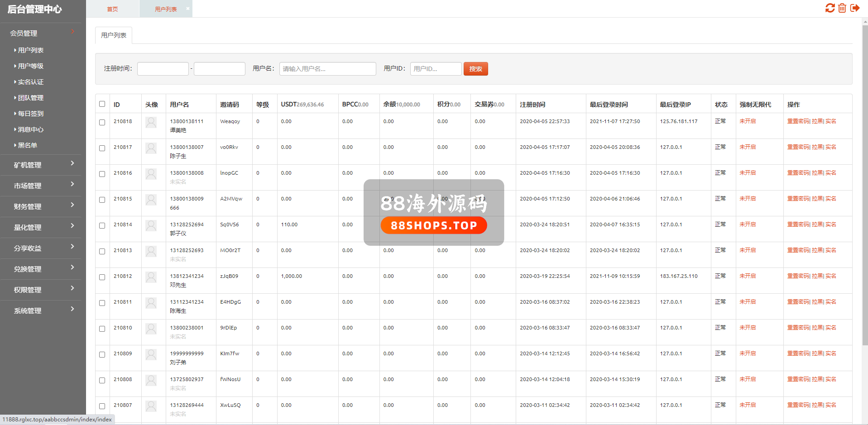Click the refresh icon in top right
This screenshot has height=425, width=868.
click(830, 8)
